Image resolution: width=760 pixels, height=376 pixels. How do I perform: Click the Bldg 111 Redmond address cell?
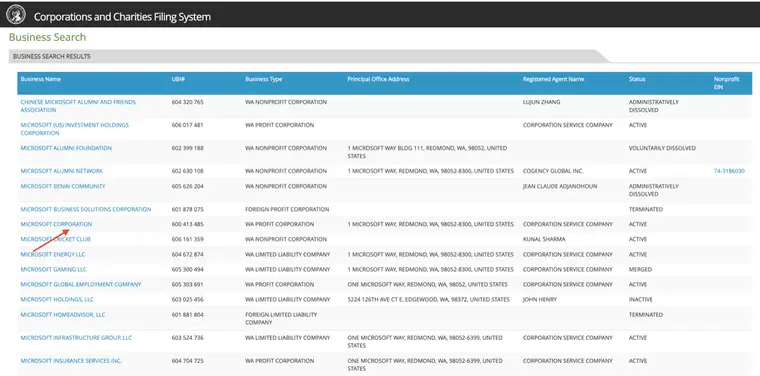[427, 152]
